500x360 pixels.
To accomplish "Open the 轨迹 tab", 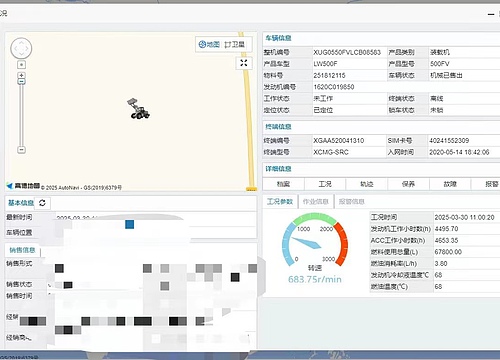I will 367,184.
